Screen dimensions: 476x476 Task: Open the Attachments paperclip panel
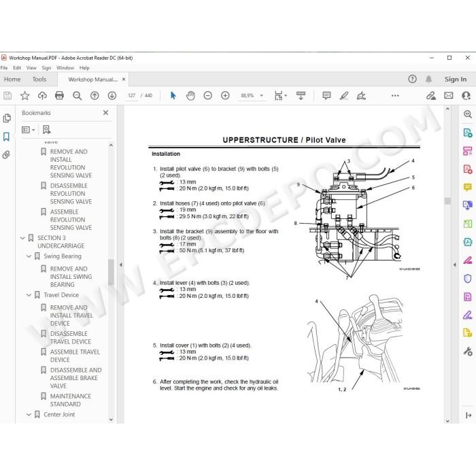6,155
